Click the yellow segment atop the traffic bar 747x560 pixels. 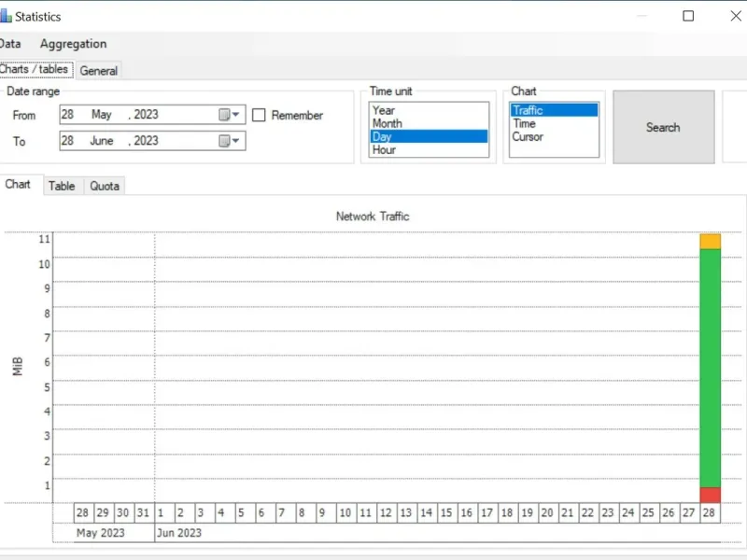[x=710, y=242]
